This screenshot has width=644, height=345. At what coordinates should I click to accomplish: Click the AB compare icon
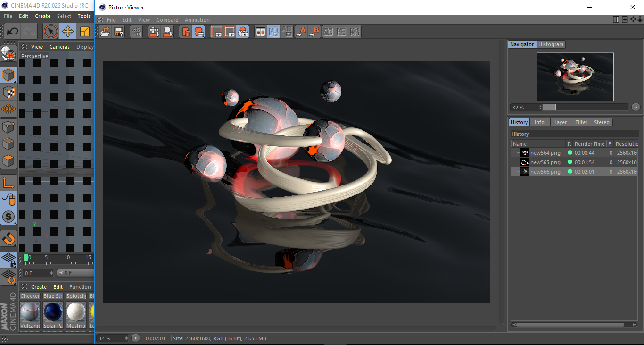click(x=260, y=32)
